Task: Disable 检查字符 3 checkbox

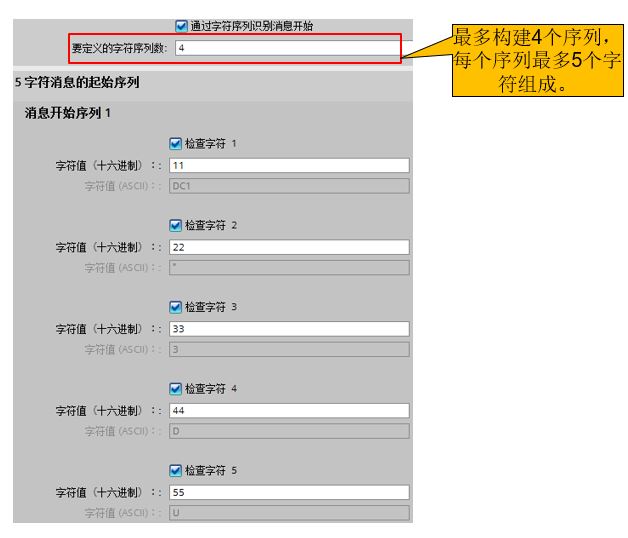Action: pos(176,307)
